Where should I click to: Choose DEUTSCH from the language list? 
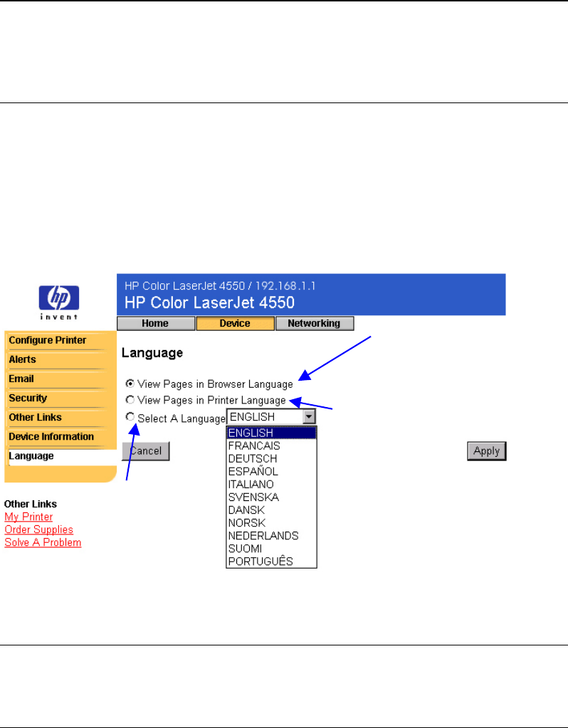point(272,459)
